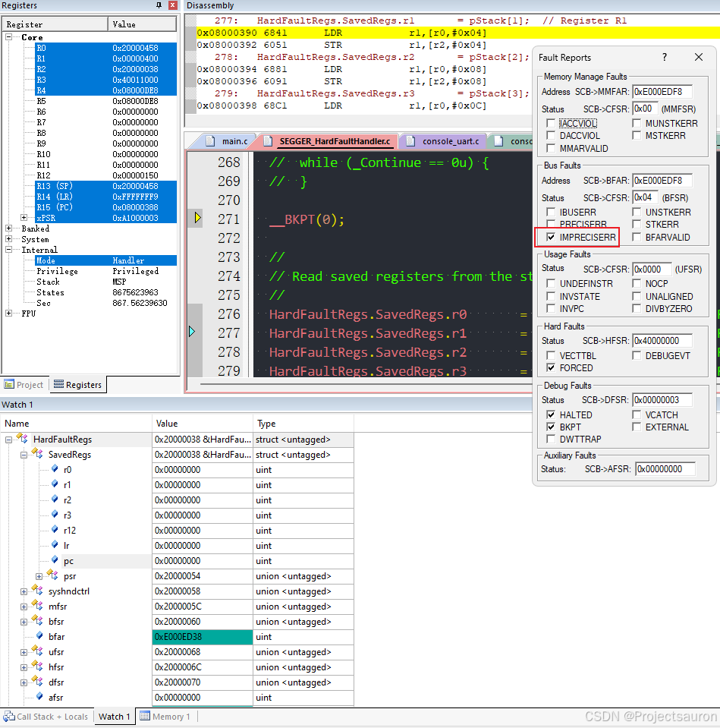Image resolution: width=720 pixels, height=728 pixels.
Task: Click the HardFaultRegs struct icon in Watch
Action: pyautogui.click(x=22, y=440)
